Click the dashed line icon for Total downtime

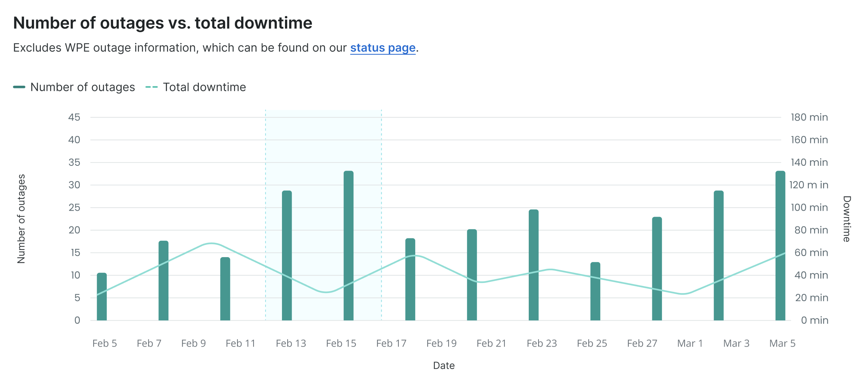[x=152, y=87]
